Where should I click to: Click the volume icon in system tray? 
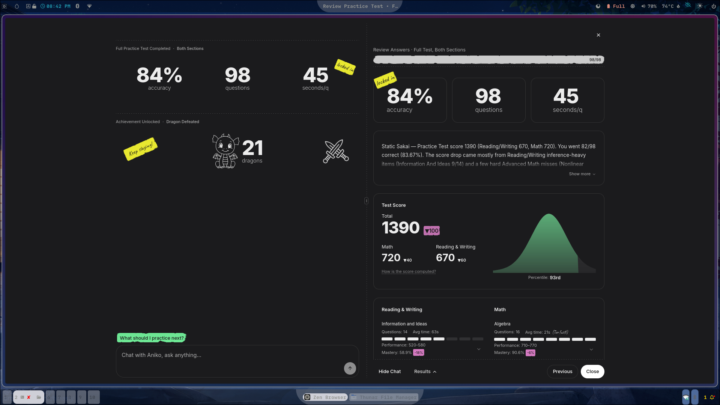[x=643, y=6]
